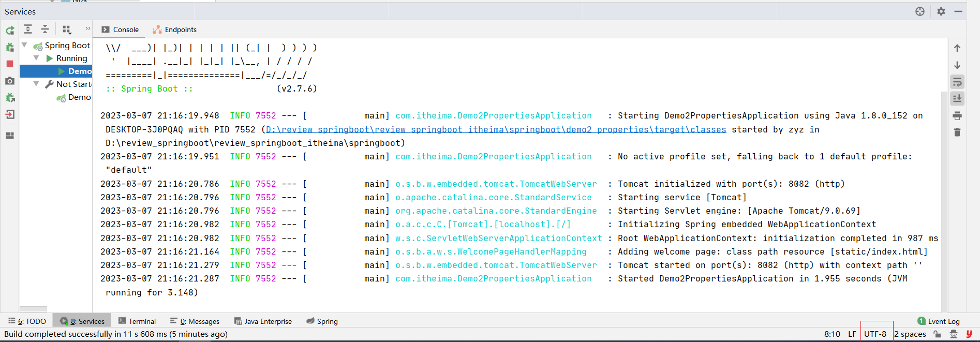Image resolution: width=980 pixels, height=342 pixels.
Task: Click the camera thread dump icon
Action: pos(10,81)
